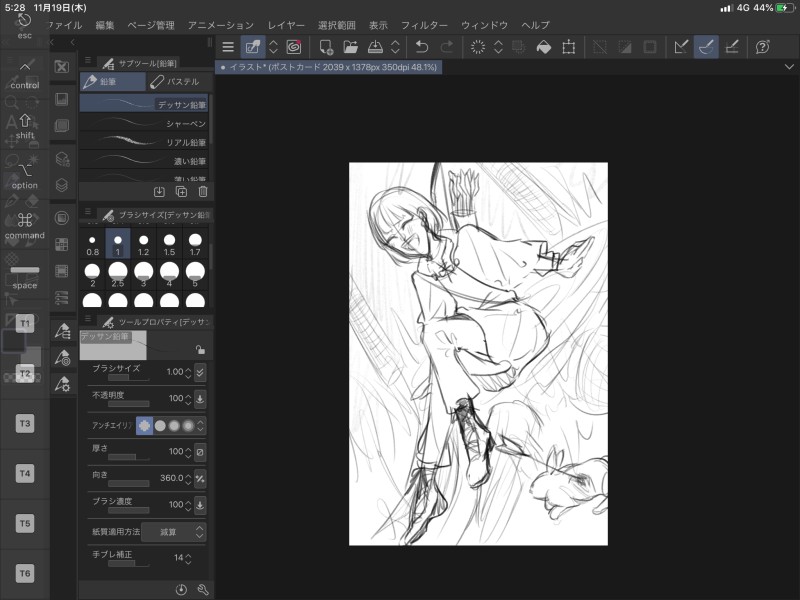Create a new canvas with the New icon
The image size is (800, 600).
[x=326, y=47]
